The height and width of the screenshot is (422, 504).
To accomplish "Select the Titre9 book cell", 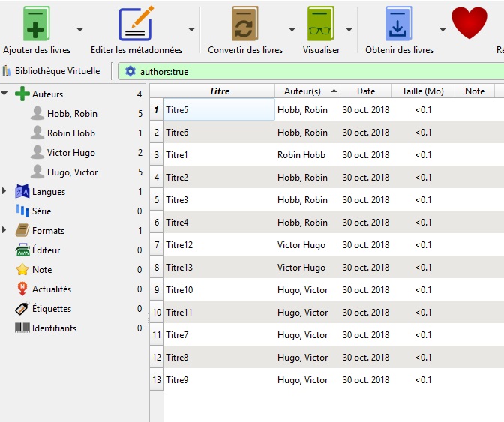I will pos(219,379).
